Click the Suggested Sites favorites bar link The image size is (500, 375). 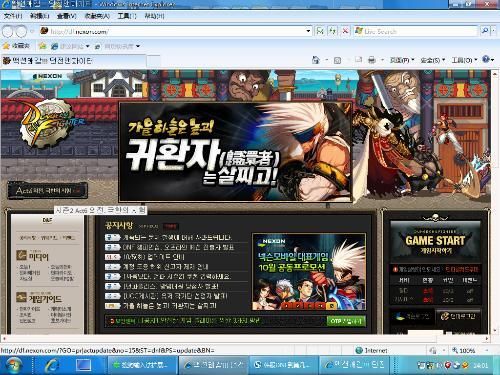pos(70,46)
